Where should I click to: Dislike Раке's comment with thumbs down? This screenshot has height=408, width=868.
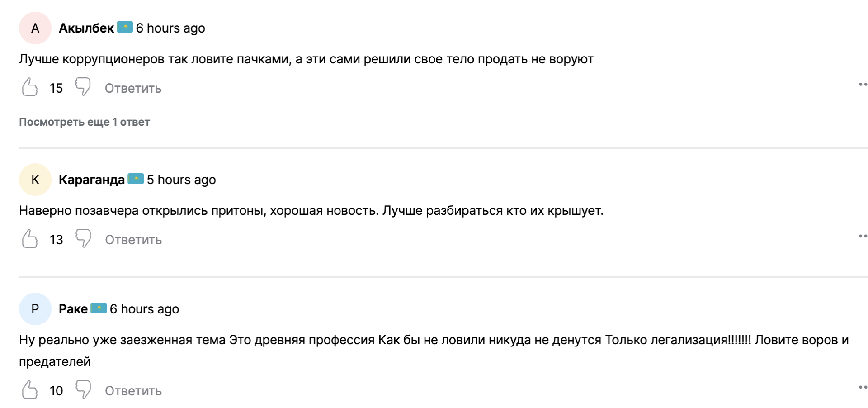click(83, 389)
